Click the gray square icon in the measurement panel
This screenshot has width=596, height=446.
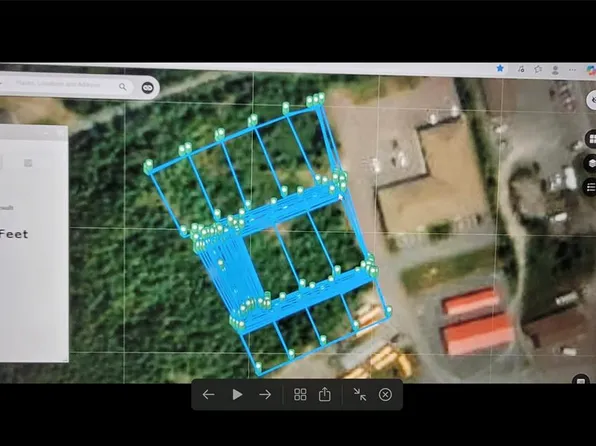(28, 163)
